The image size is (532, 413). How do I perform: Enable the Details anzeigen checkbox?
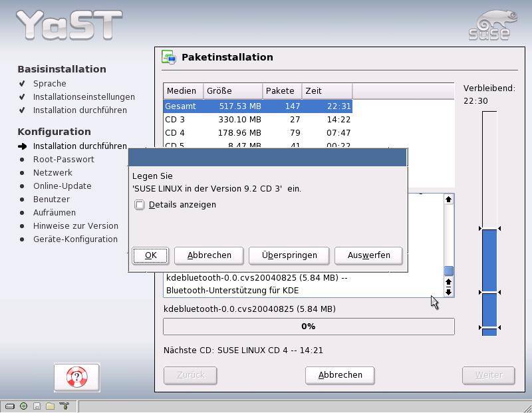pos(140,205)
